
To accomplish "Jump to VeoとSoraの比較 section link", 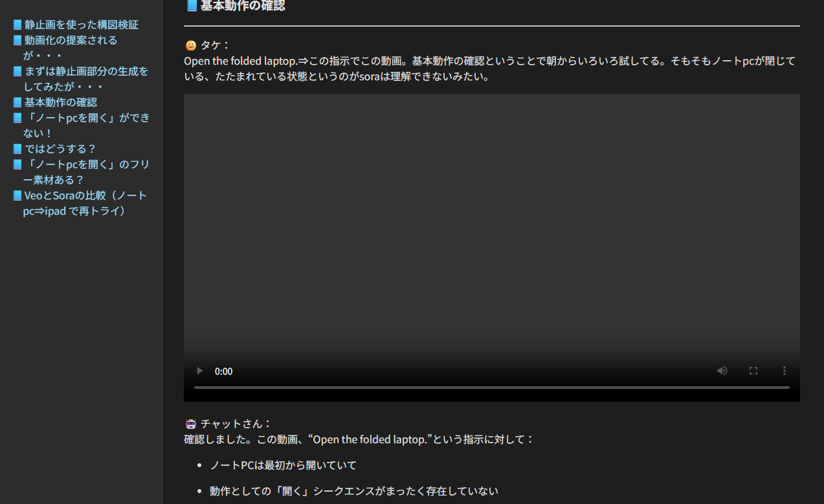I will click(85, 195).
